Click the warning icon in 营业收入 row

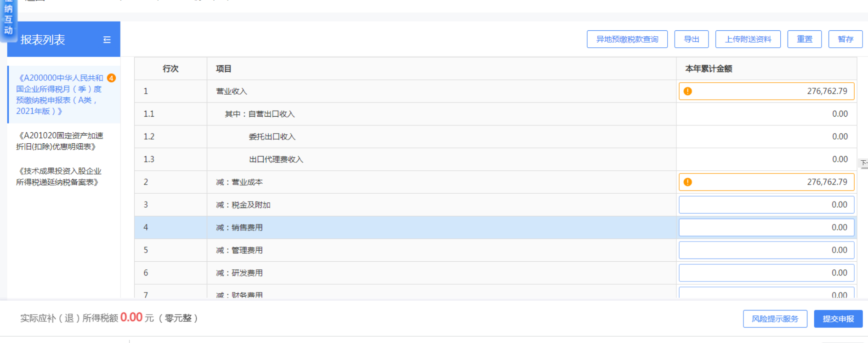(687, 91)
